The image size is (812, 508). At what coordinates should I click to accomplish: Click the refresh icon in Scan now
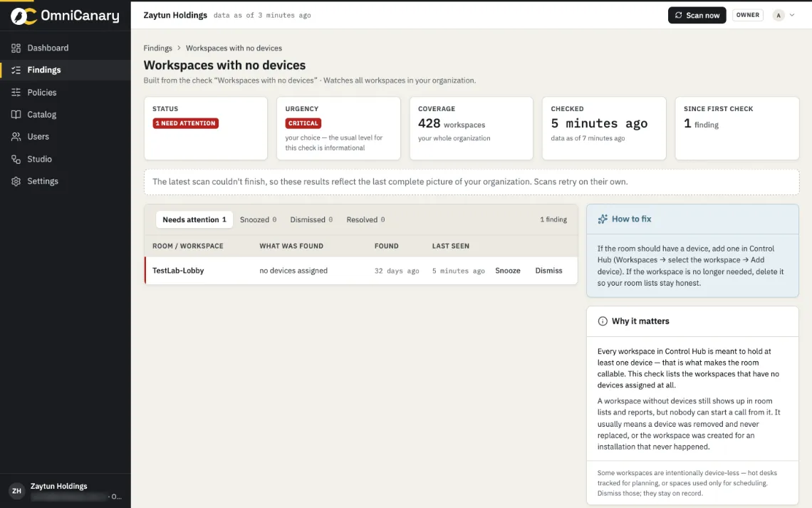pyautogui.click(x=678, y=15)
